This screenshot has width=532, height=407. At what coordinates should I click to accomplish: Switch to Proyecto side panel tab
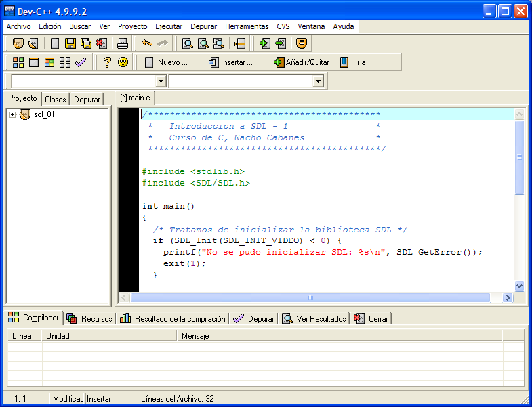pyautogui.click(x=22, y=98)
